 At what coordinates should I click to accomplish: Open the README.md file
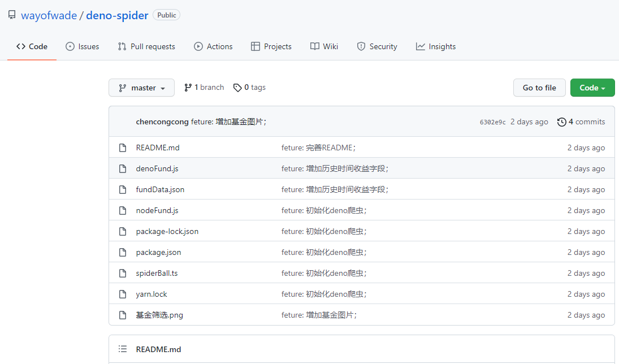coord(158,148)
